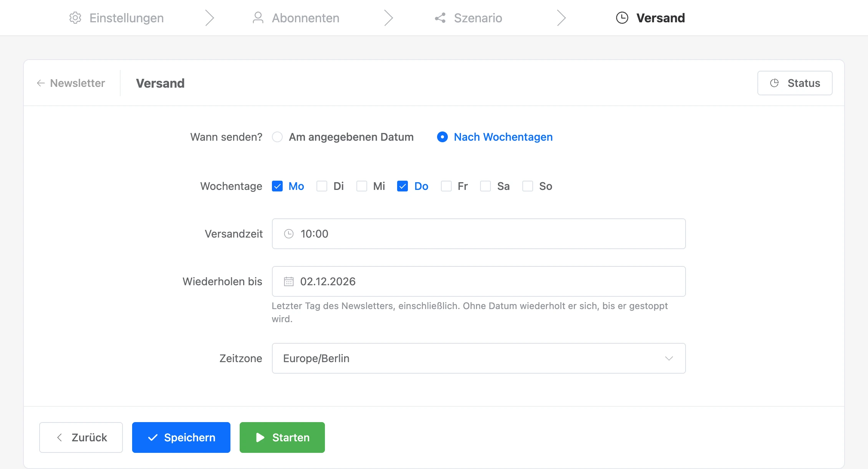Click the chevron after Szenario
The image size is (868, 469).
tap(562, 18)
